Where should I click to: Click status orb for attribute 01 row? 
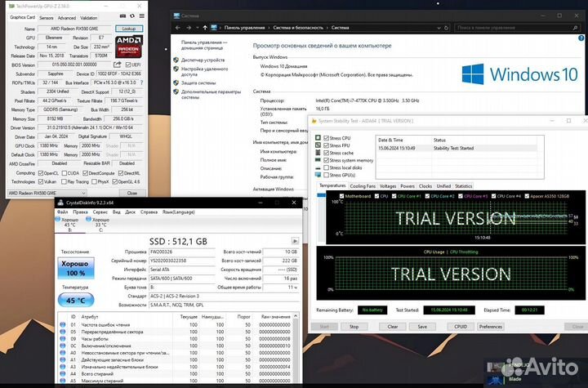(x=63, y=324)
